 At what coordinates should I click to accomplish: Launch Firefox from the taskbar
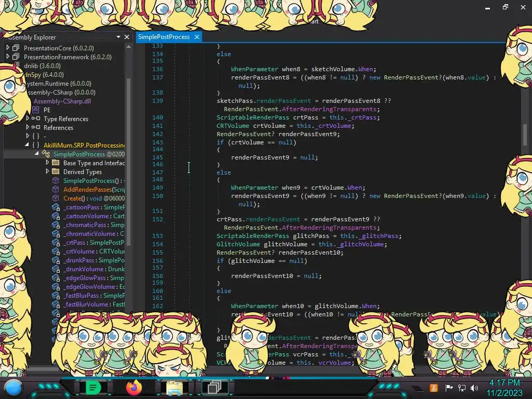134,388
